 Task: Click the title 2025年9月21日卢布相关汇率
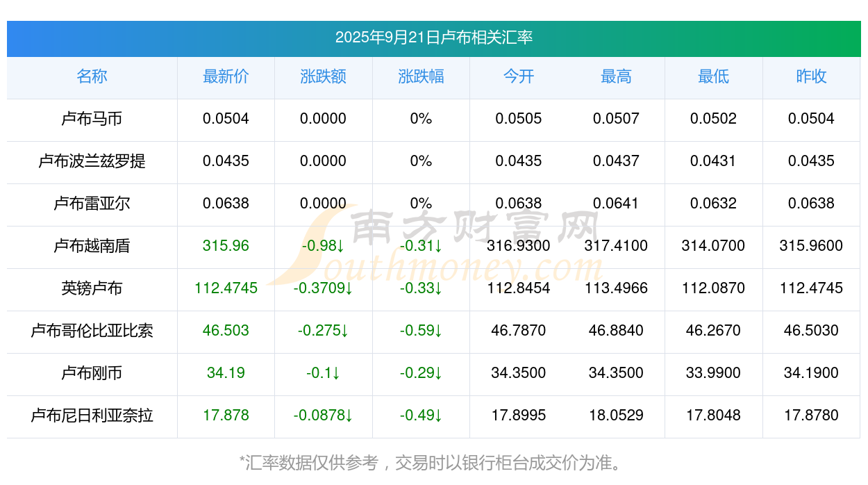[x=434, y=38]
